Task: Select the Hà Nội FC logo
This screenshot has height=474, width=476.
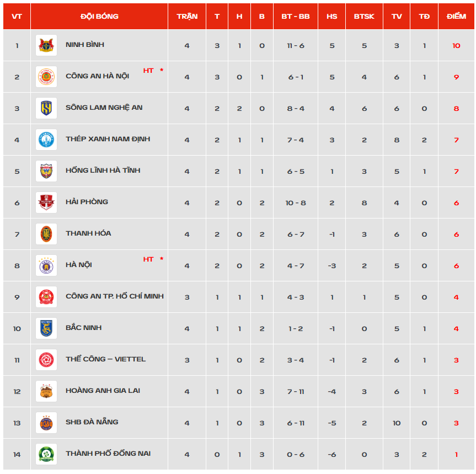Action: [x=46, y=266]
